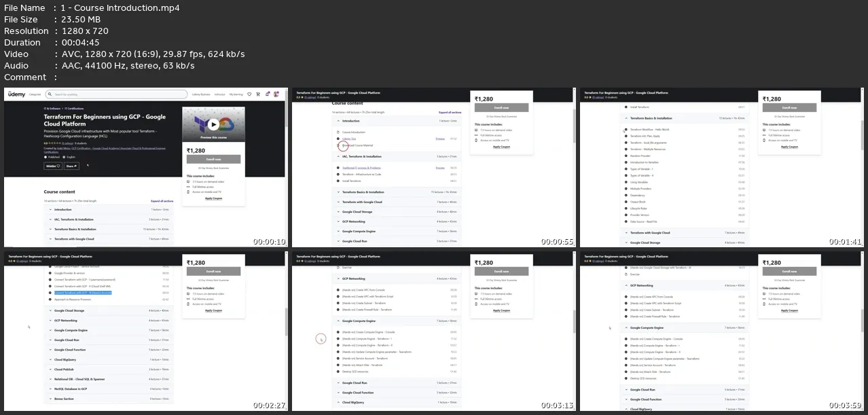Click Apply Coupon in the 00:00:10 frame
Viewport: 868px width, 415px height.
(x=213, y=198)
